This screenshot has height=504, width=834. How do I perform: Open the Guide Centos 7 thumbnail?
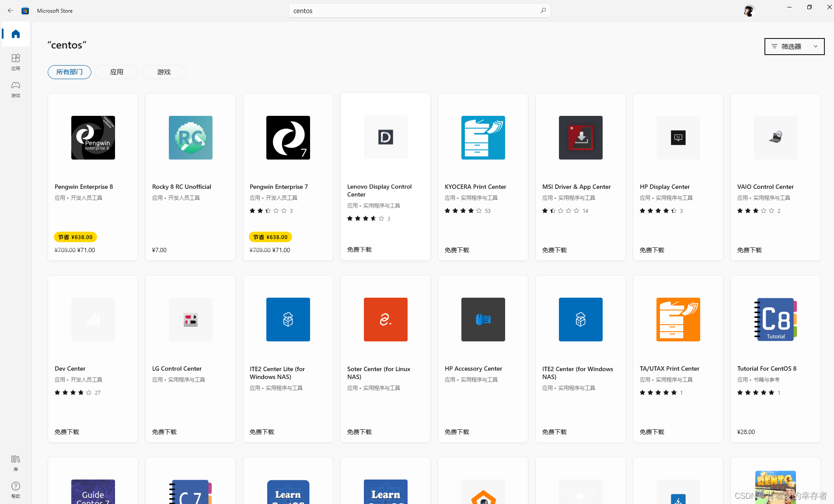click(93, 492)
